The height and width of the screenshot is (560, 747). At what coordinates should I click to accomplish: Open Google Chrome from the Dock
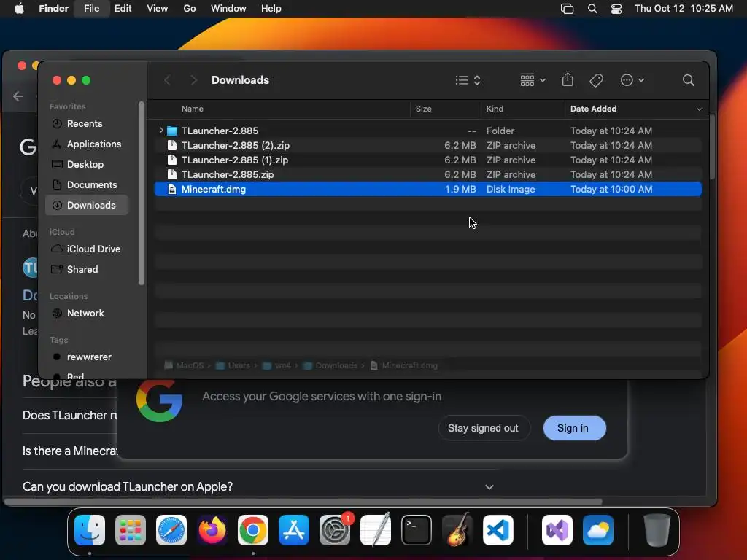tap(253, 530)
